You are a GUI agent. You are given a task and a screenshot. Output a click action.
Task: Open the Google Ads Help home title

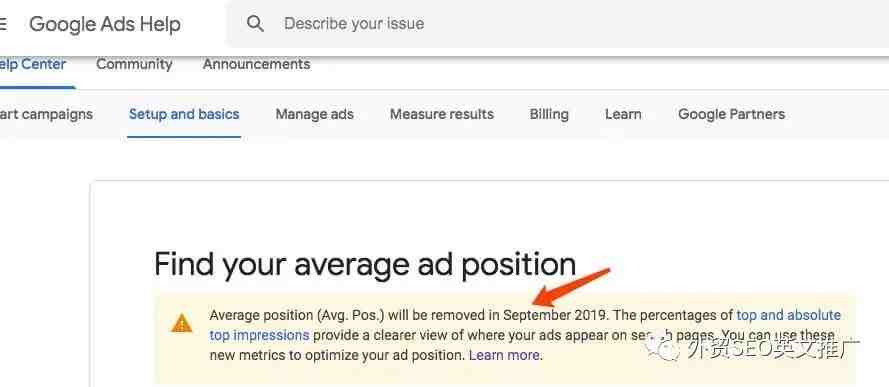tap(105, 24)
